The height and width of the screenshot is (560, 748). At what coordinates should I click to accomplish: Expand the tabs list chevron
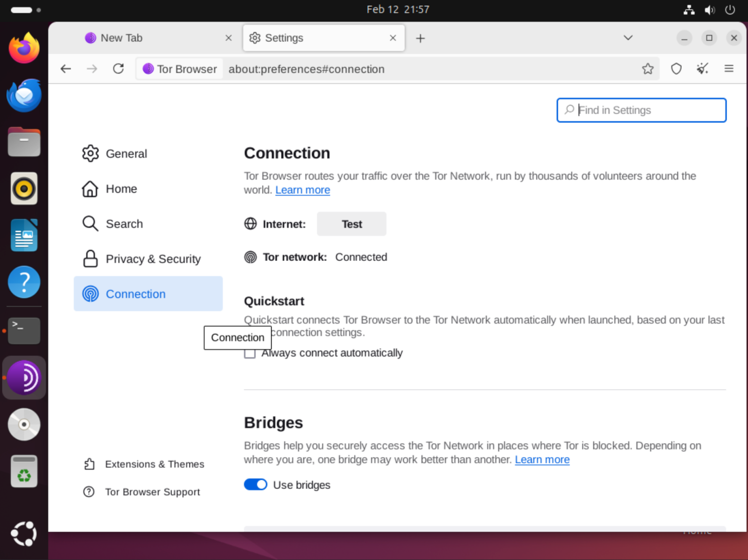[628, 37]
